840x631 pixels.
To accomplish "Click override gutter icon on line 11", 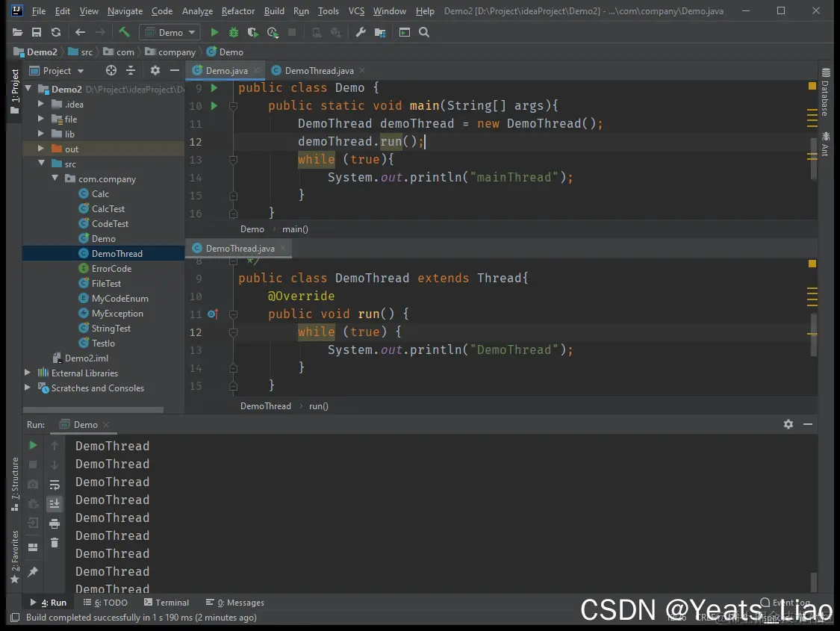I will point(213,314).
